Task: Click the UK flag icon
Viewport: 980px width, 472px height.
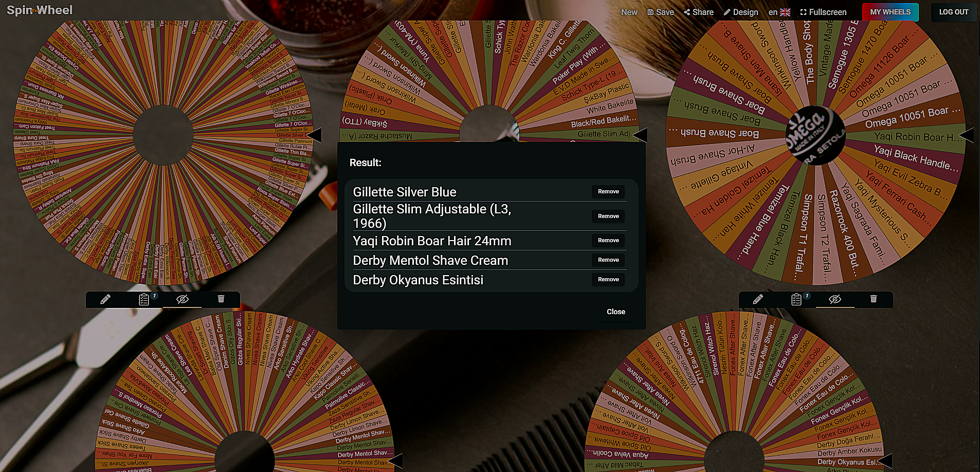Action: (785, 12)
